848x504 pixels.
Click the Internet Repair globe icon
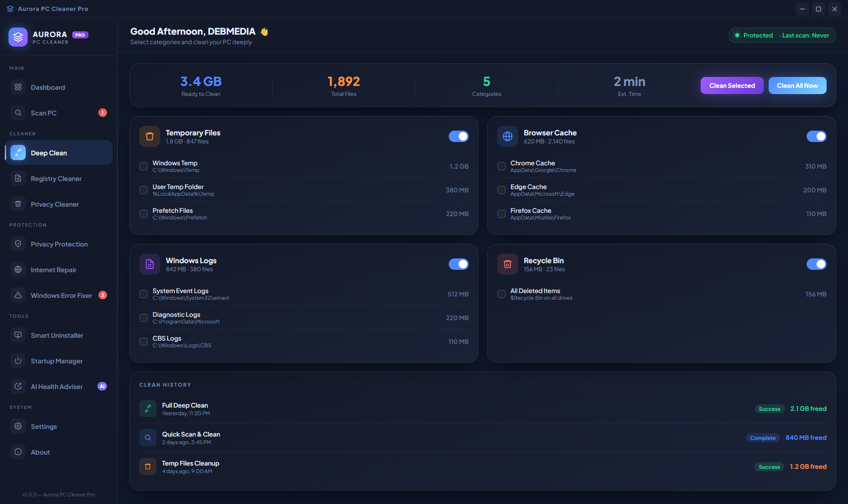tap(18, 270)
